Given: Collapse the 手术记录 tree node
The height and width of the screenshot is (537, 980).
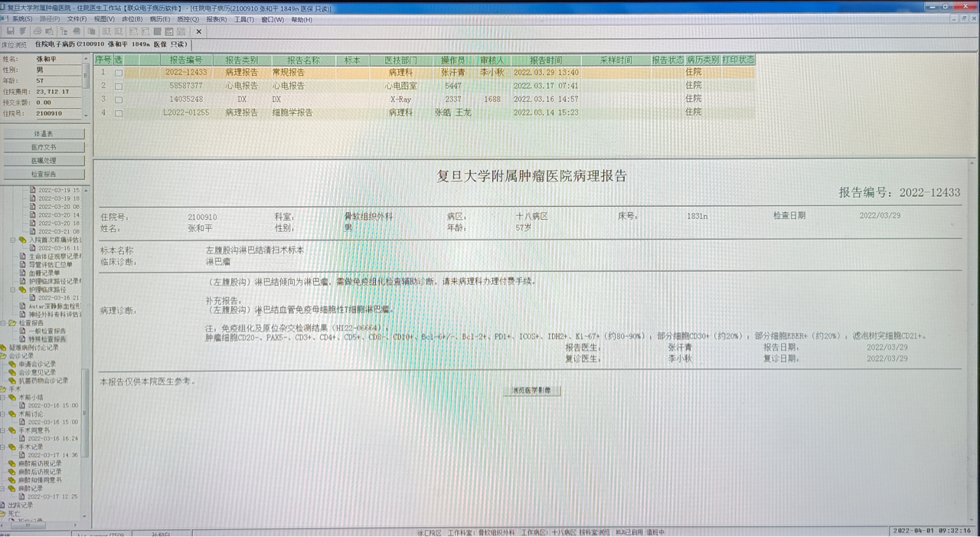Looking at the screenshot, I should (3, 447).
